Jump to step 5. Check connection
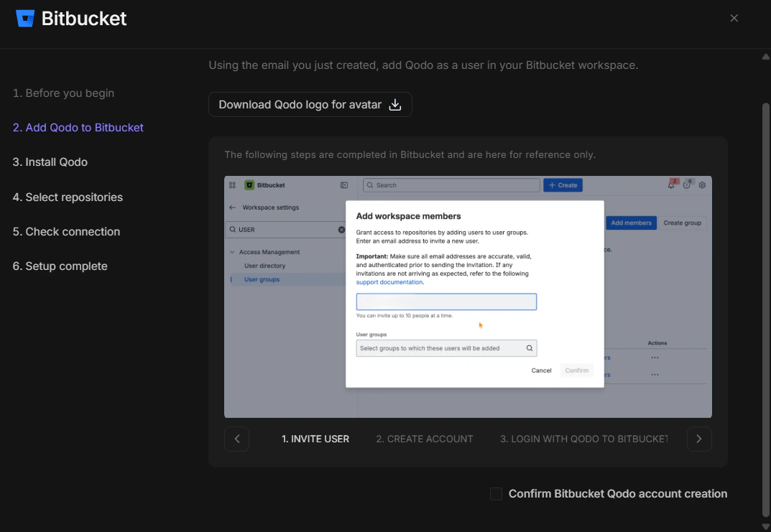 (66, 231)
